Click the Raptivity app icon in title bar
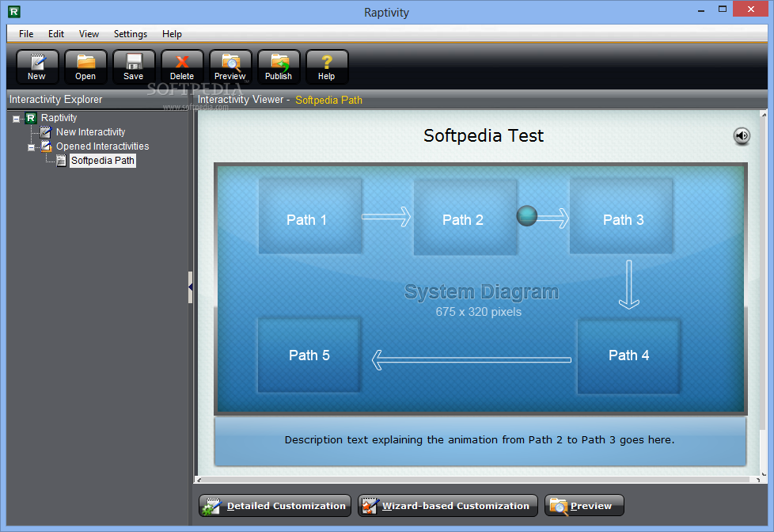Image resolution: width=774 pixels, height=532 pixels. (x=14, y=12)
